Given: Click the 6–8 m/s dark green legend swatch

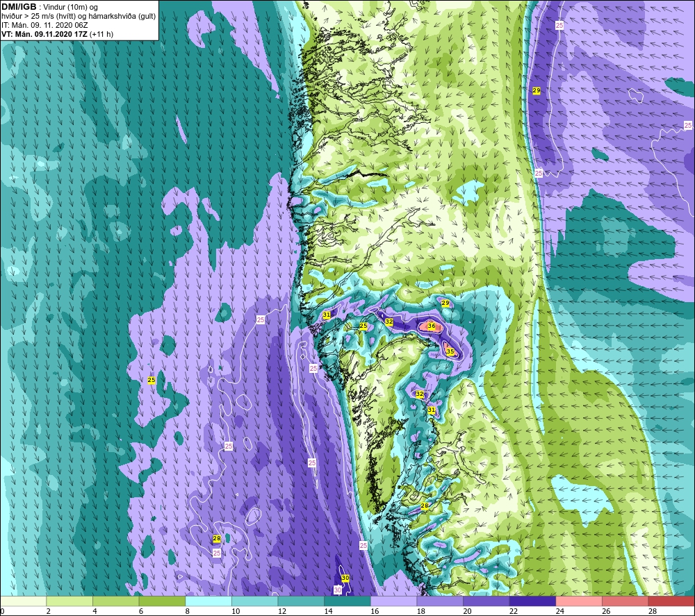Looking at the screenshot, I should coord(162,601).
